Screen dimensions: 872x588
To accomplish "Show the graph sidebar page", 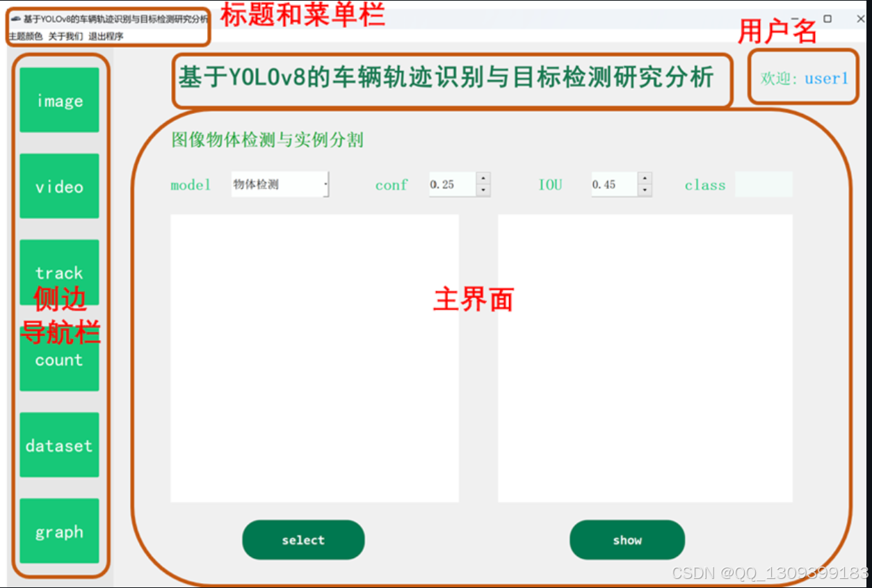I will click(59, 531).
